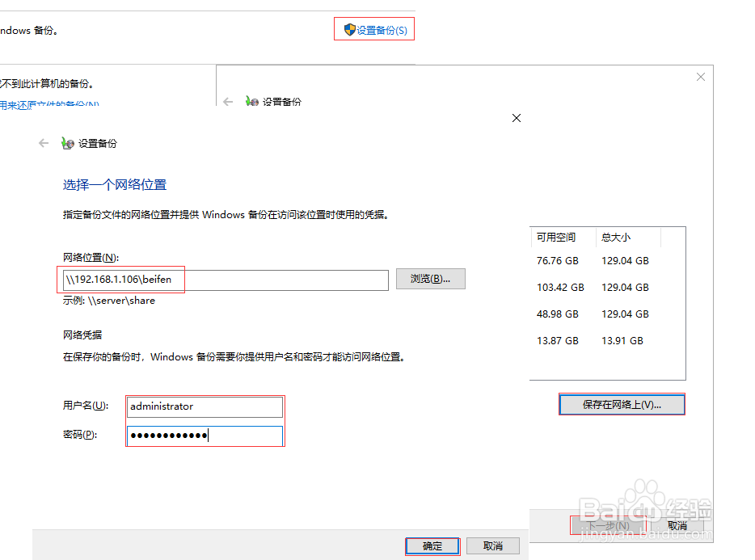Click the 可用空间 column header
The image size is (755, 560).
pyautogui.click(x=563, y=238)
